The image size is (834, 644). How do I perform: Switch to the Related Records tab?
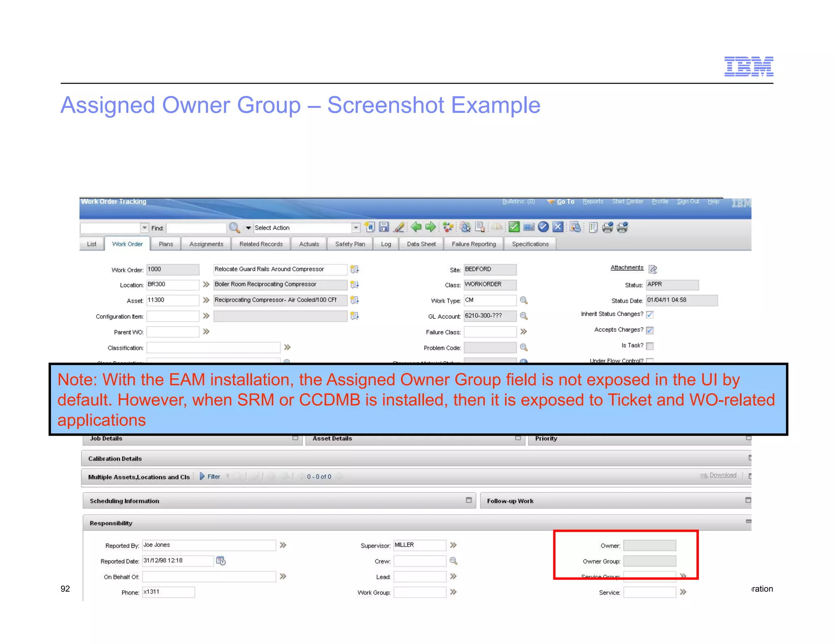click(x=261, y=244)
